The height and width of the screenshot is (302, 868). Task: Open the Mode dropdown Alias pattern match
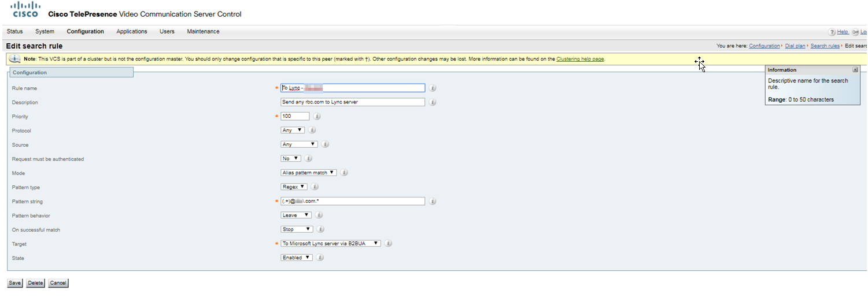pos(308,173)
